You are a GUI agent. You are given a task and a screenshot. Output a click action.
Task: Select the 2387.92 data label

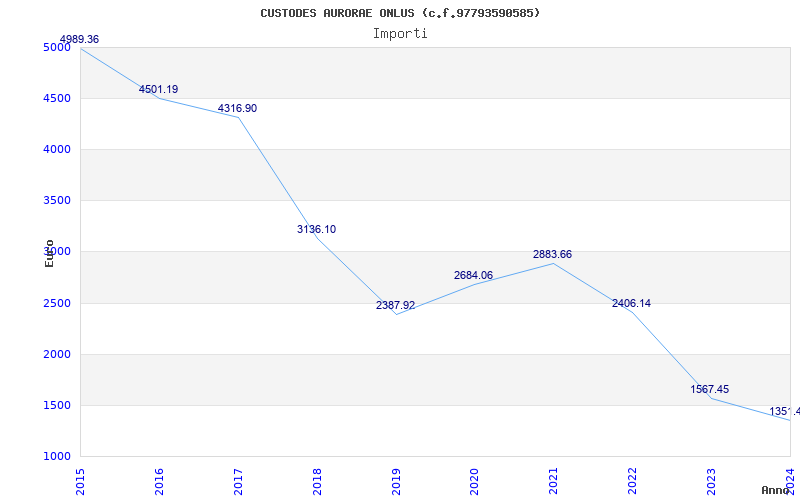tap(395, 305)
